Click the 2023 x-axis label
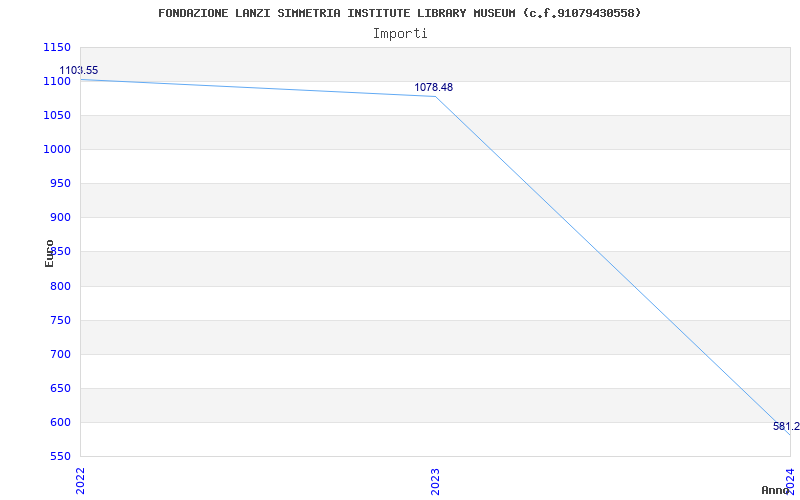The width and height of the screenshot is (800, 500). (435, 481)
